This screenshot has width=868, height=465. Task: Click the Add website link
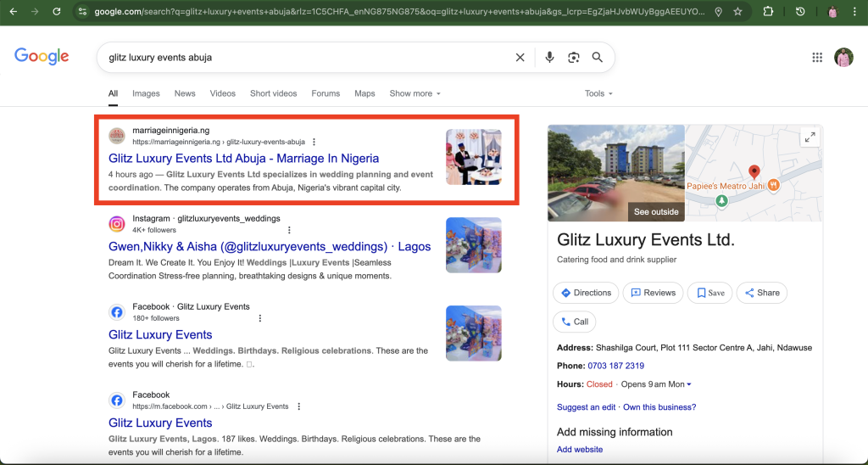pos(580,450)
